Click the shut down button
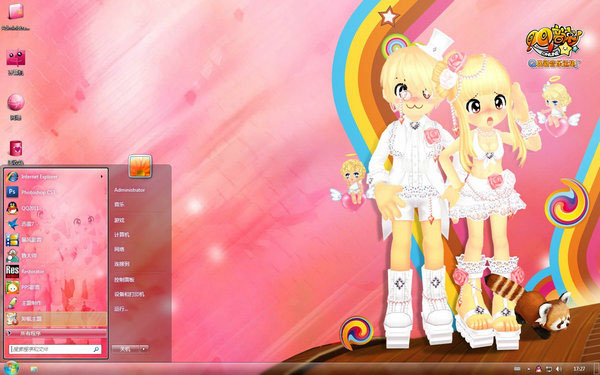The image size is (600, 375). 125,349
